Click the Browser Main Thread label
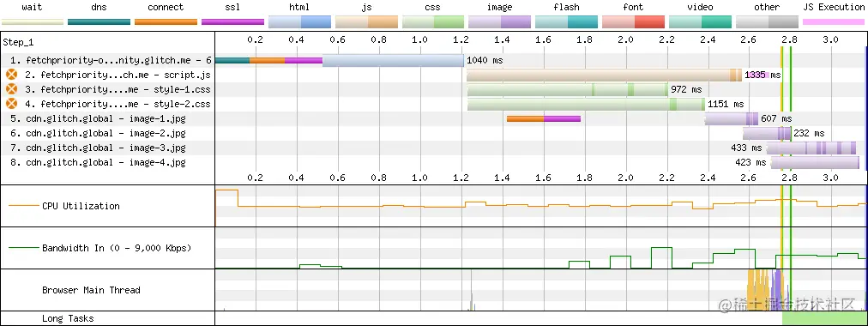Viewport: 868px width, 326px height. (x=91, y=290)
